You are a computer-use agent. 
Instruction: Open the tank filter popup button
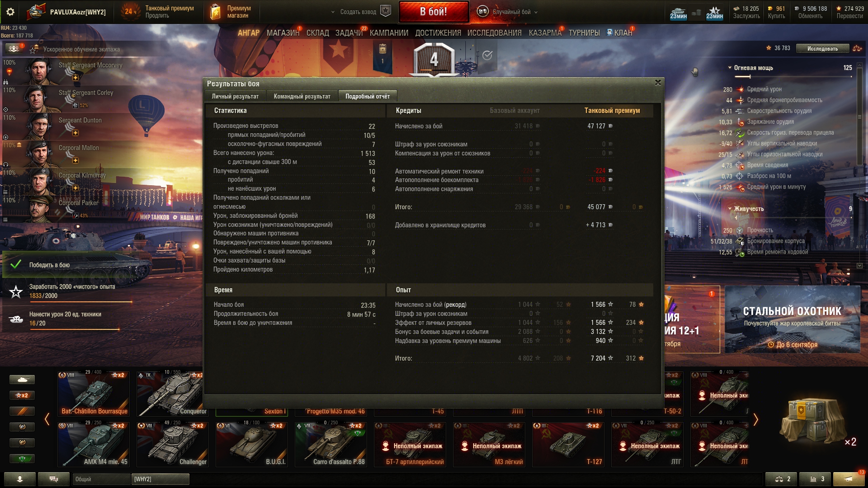pyautogui.click(x=22, y=380)
